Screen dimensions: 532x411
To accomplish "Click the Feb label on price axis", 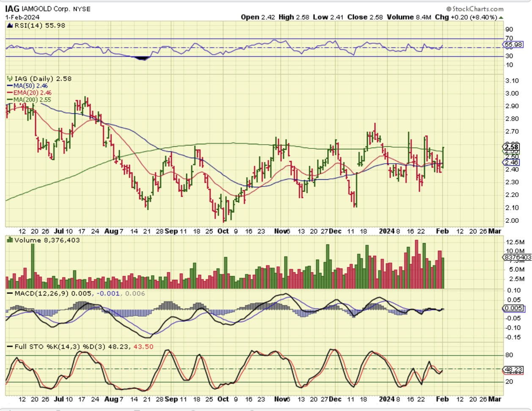I will coord(442,231).
